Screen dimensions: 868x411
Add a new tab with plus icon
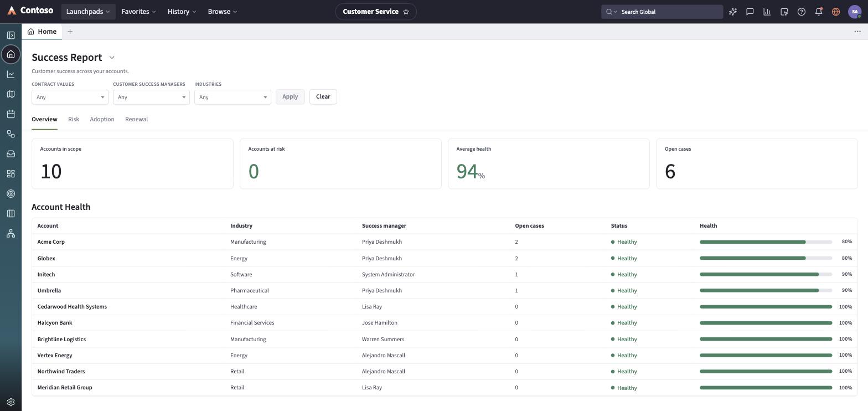(70, 32)
